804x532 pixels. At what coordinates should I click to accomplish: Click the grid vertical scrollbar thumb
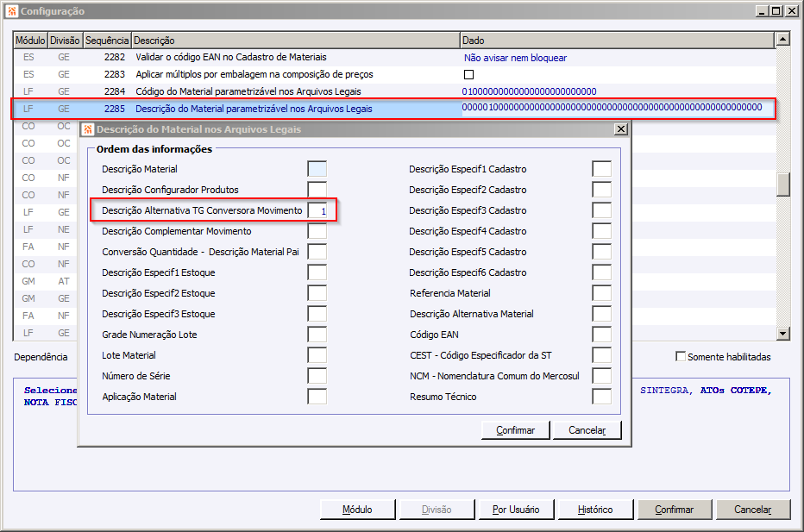click(782, 185)
